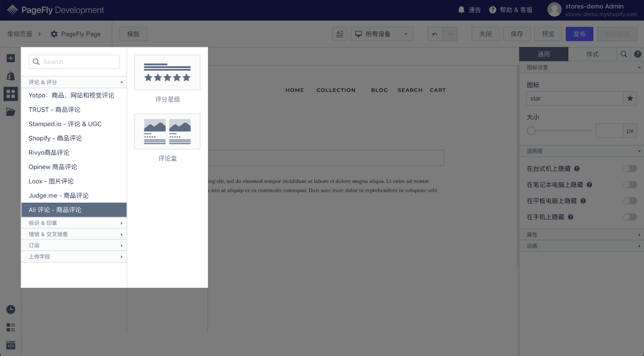644x356 pixels.
Task: Open the 所有设备 device dropdown
Action: pos(382,34)
